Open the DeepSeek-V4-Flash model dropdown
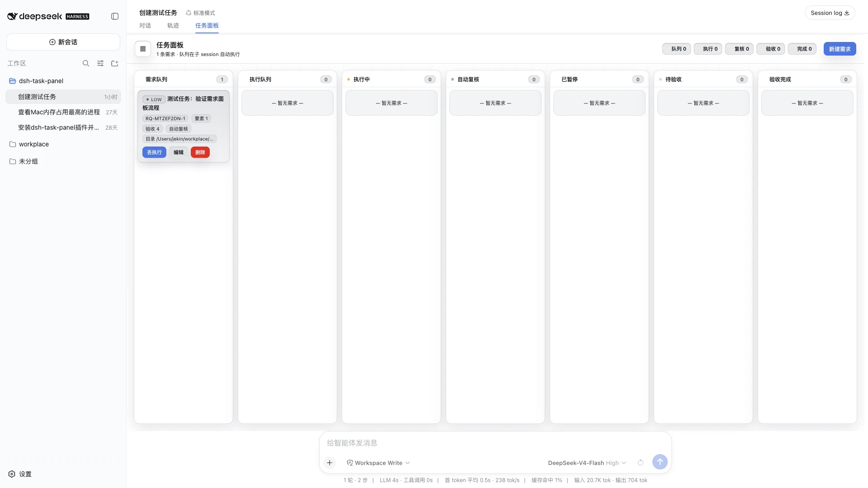 (587, 463)
